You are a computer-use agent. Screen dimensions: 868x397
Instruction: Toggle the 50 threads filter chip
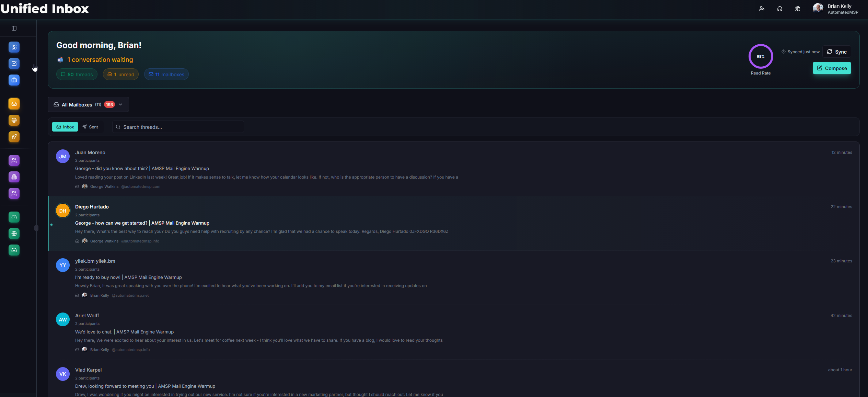point(77,75)
